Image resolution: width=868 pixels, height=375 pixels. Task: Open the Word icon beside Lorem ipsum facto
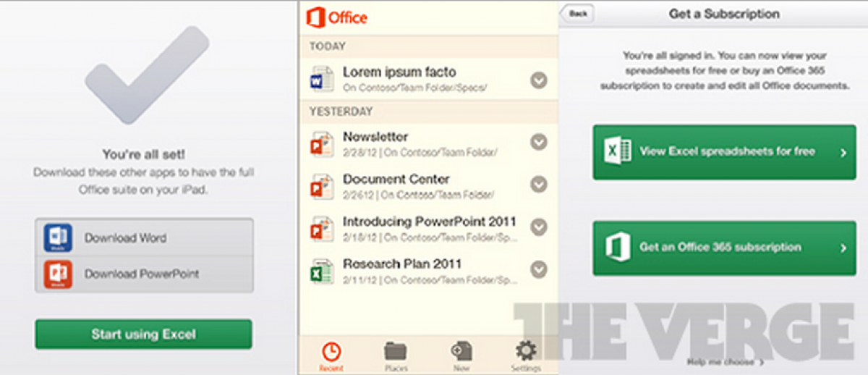pyautogui.click(x=320, y=78)
